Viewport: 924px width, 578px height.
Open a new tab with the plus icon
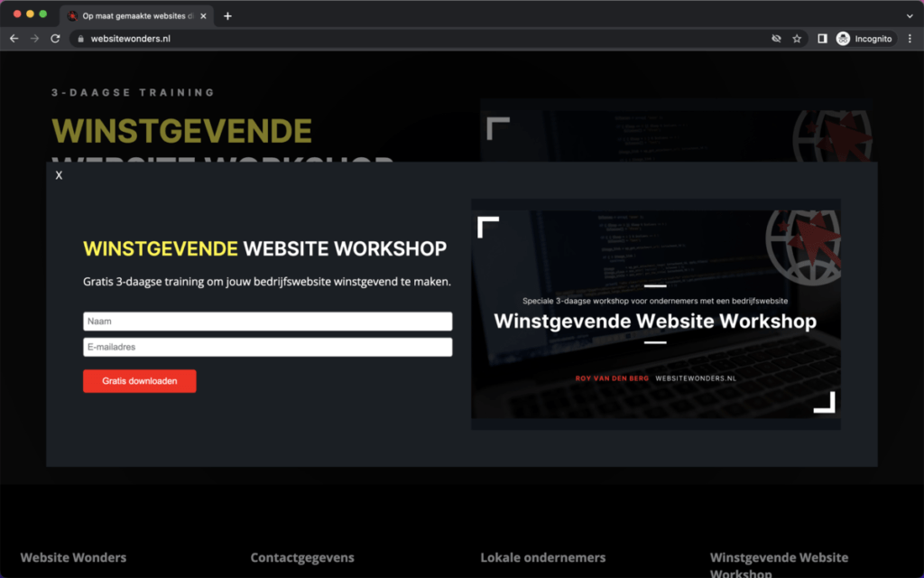tap(226, 15)
